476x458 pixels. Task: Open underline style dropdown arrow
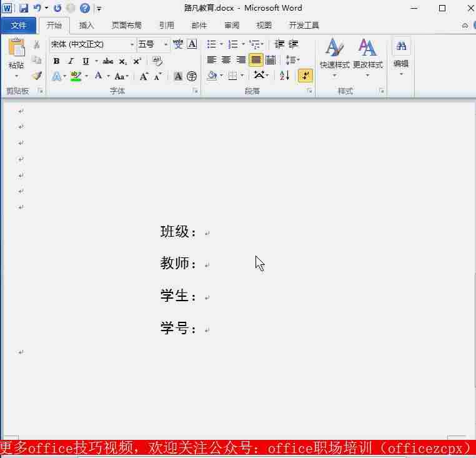click(x=96, y=61)
